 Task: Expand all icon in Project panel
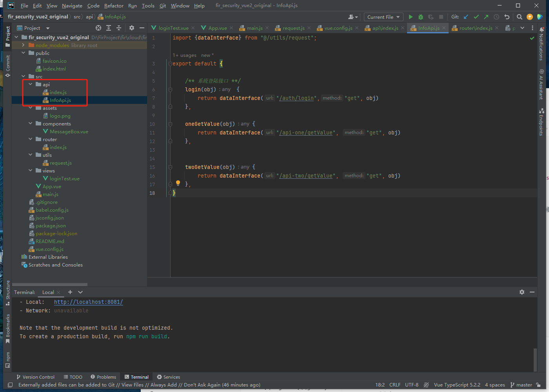(109, 28)
